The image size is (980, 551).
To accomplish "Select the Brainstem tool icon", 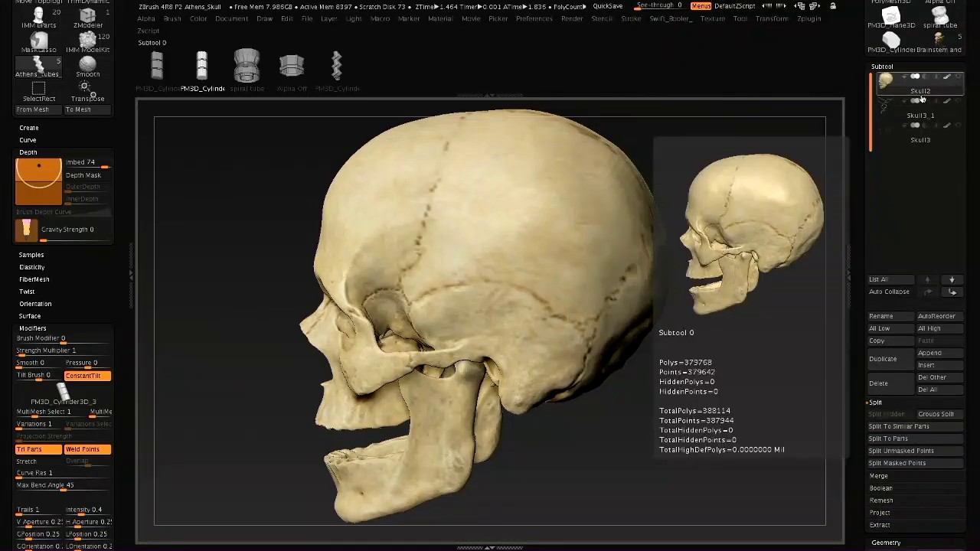I will point(939,41).
